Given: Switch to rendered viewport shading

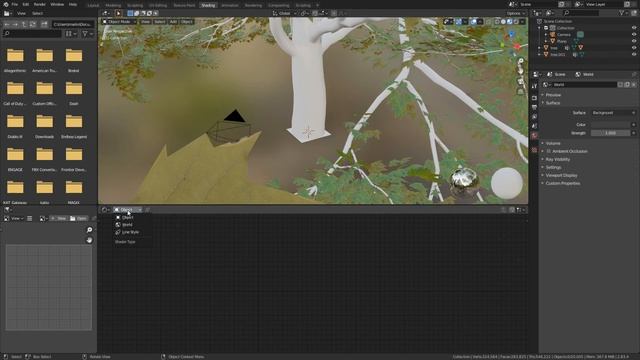Looking at the screenshot, I should pos(516,21).
